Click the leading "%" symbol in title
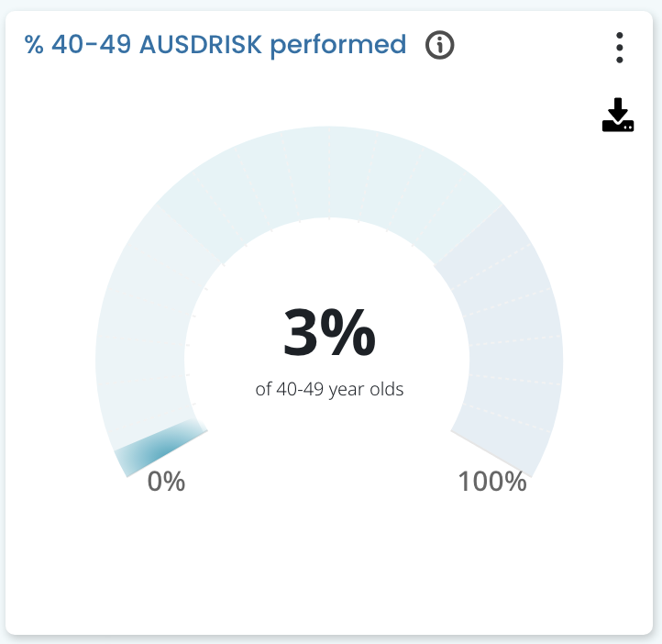 click(35, 44)
